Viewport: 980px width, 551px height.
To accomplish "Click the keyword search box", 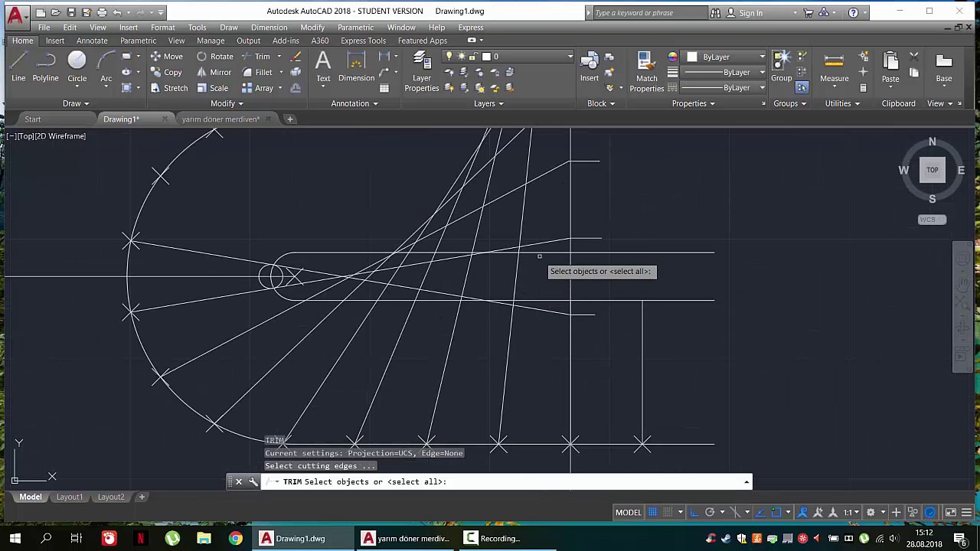I will tap(651, 12).
